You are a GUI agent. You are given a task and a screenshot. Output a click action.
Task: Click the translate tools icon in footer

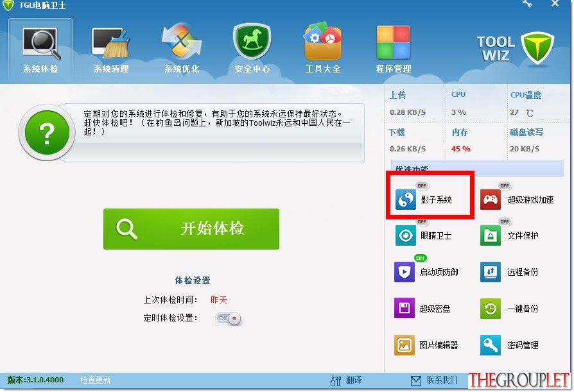point(336,381)
